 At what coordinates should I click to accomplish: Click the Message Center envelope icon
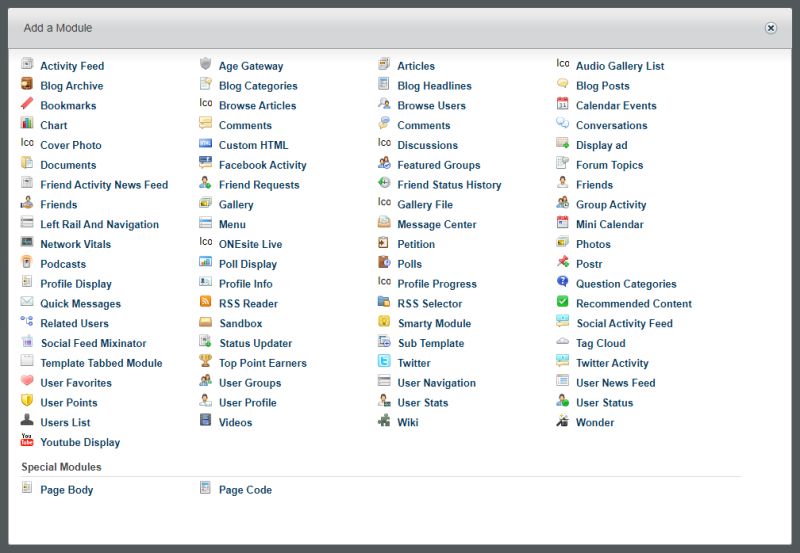coord(384,222)
